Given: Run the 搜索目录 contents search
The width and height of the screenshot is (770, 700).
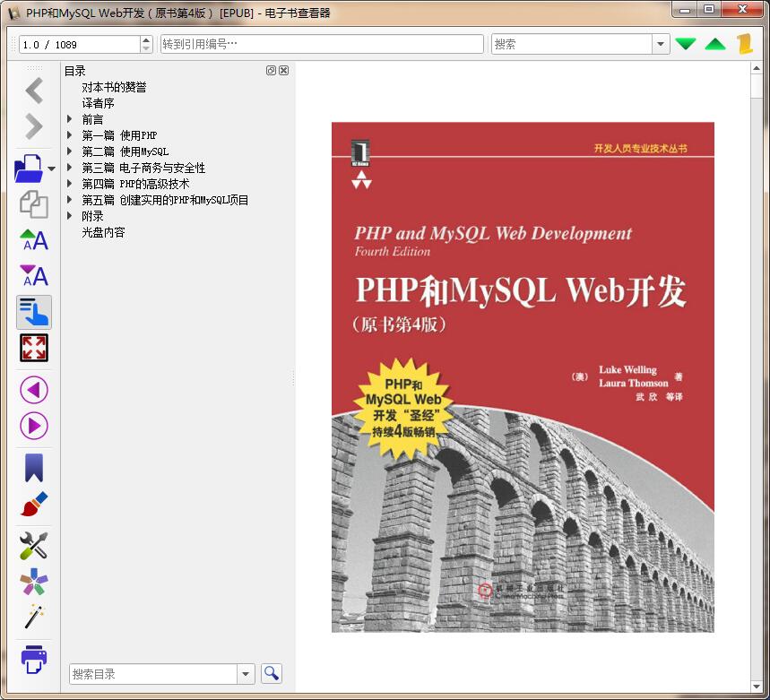Looking at the screenshot, I should (x=271, y=673).
